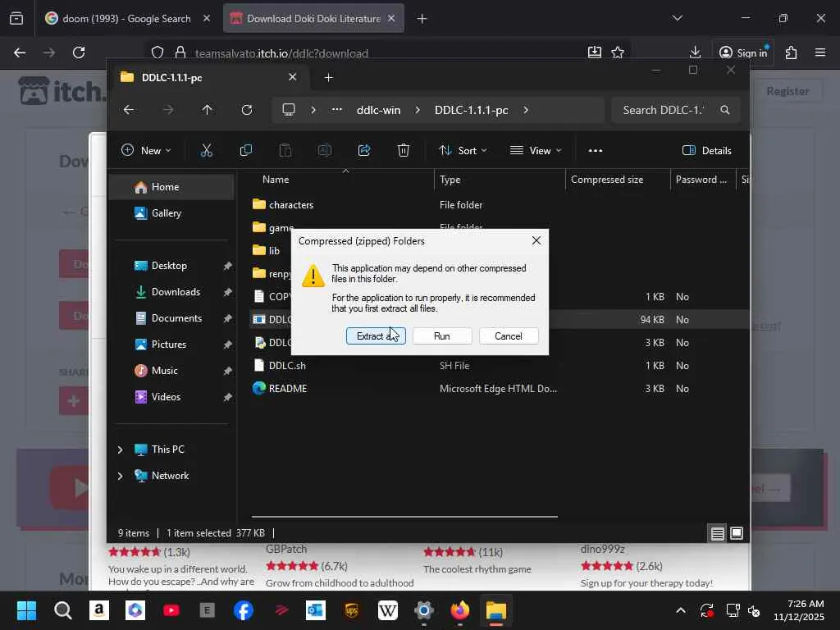Open the New item dropdown
The image size is (840, 630).
tap(146, 151)
